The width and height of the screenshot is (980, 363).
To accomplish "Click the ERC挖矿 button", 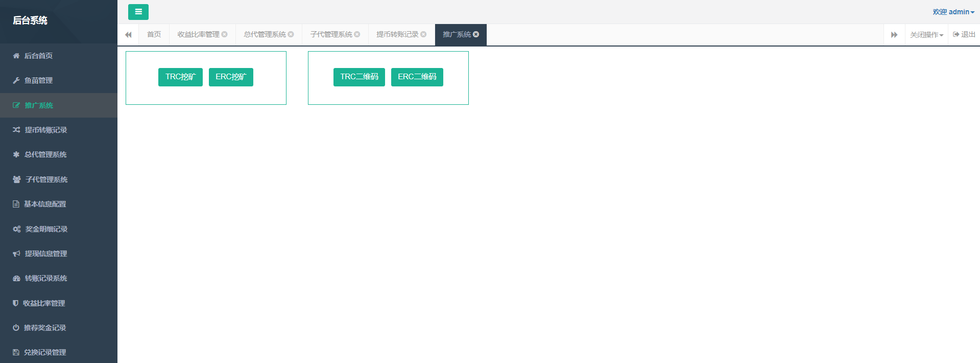I will coord(231,77).
